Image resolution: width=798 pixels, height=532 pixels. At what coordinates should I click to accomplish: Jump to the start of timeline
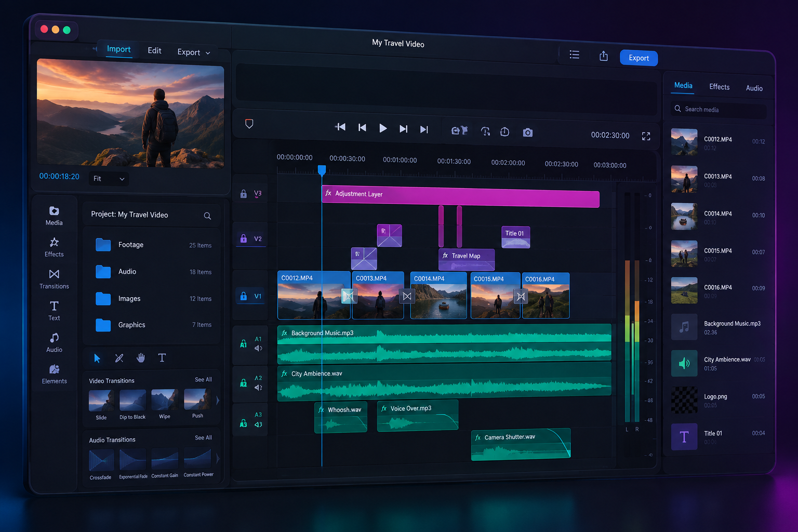(x=340, y=127)
